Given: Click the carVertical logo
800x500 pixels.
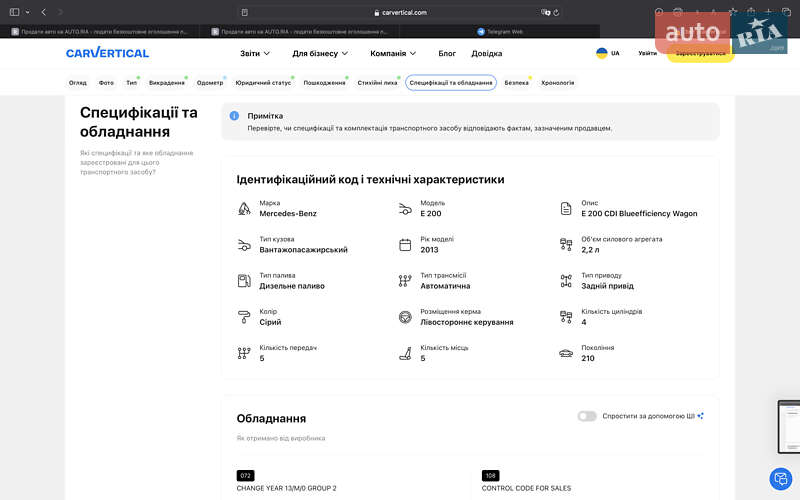Looking at the screenshot, I should coord(107,53).
